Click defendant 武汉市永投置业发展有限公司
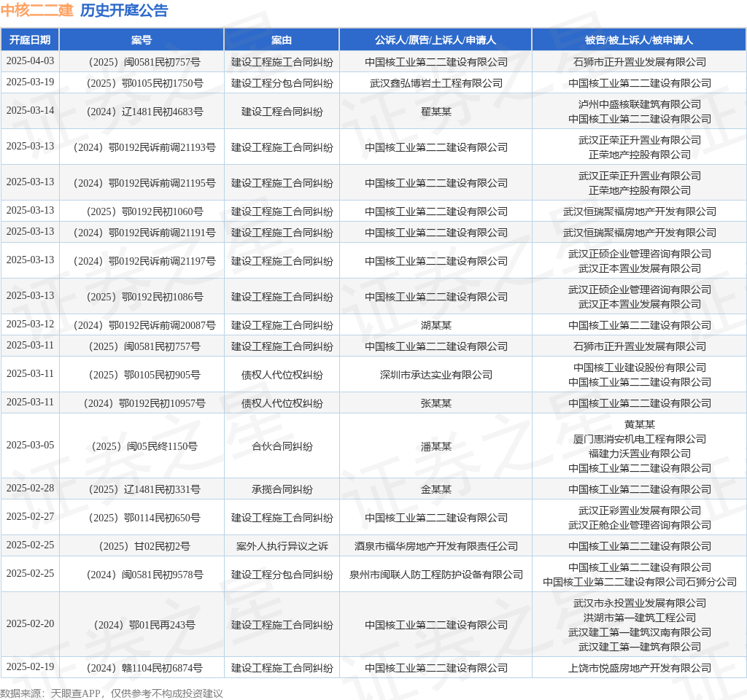Image resolution: width=747 pixels, height=700 pixels. pos(639,603)
